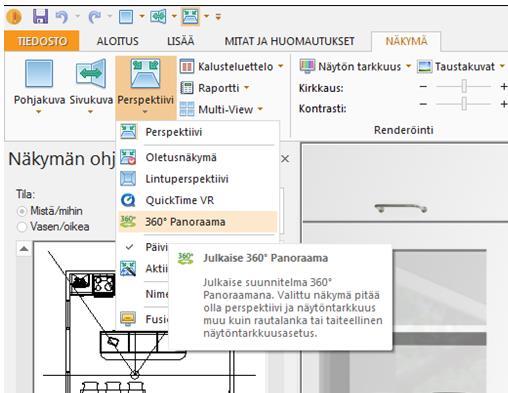Switch to the ALOITUS tab

point(118,41)
